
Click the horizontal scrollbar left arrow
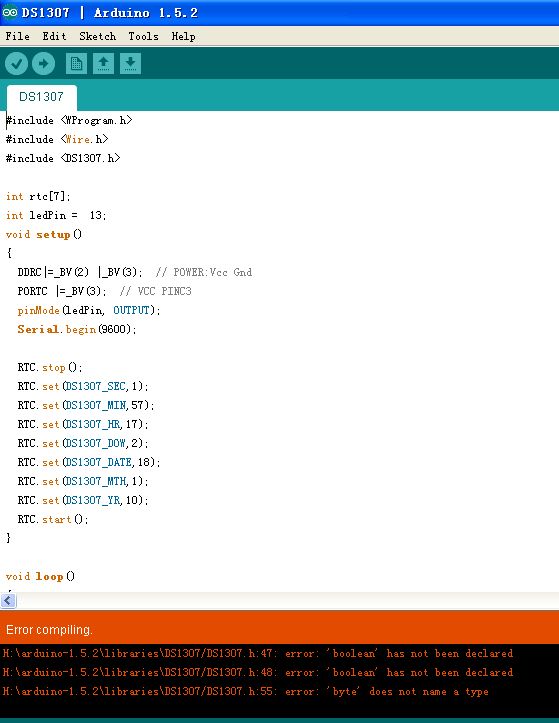[8, 600]
